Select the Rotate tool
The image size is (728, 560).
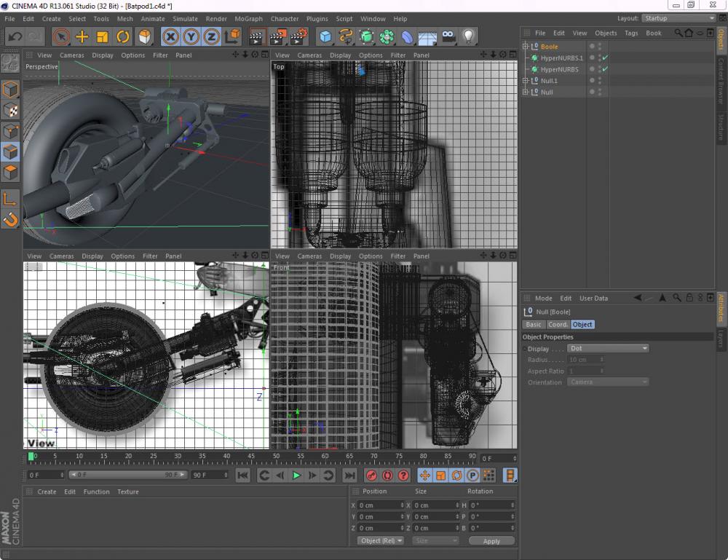123,36
